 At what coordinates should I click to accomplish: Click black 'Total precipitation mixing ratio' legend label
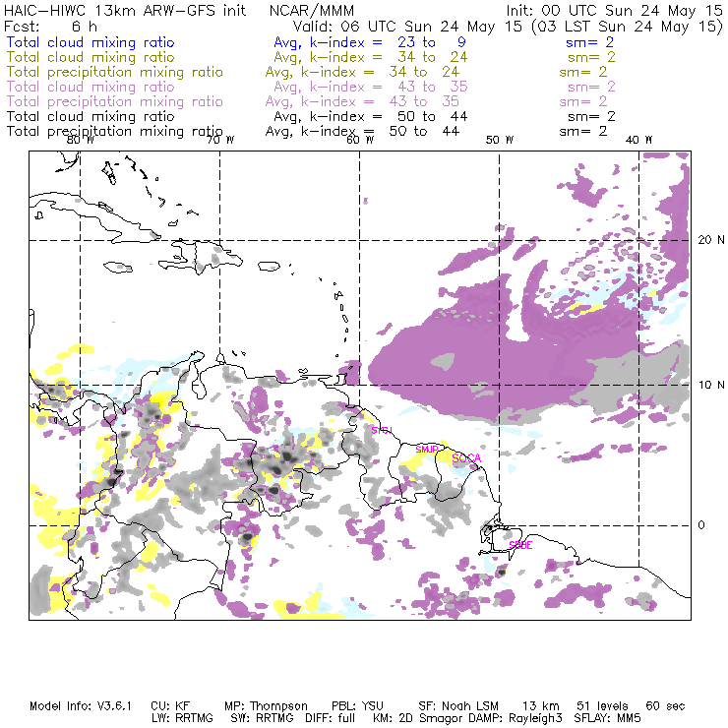click(x=115, y=132)
